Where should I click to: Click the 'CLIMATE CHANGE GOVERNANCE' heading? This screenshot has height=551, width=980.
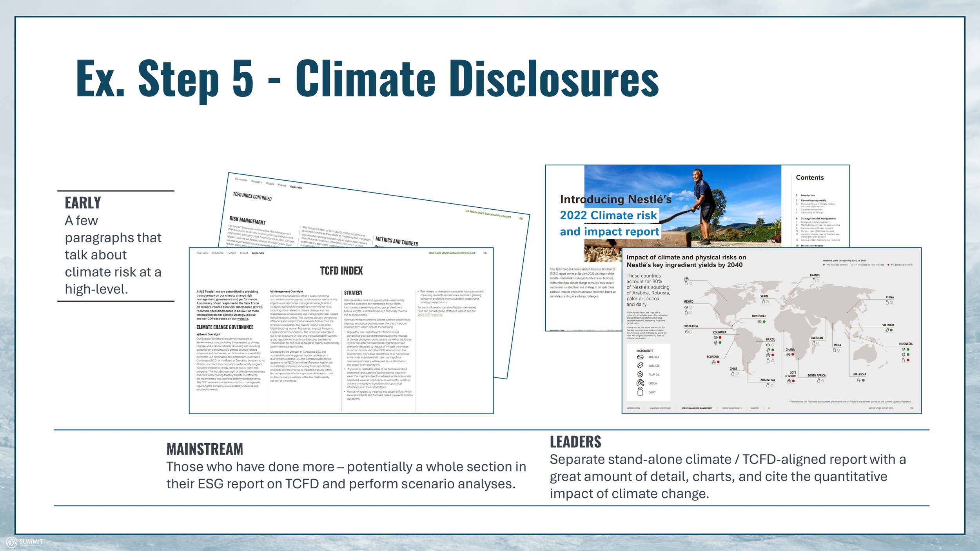pyautogui.click(x=225, y=327)
